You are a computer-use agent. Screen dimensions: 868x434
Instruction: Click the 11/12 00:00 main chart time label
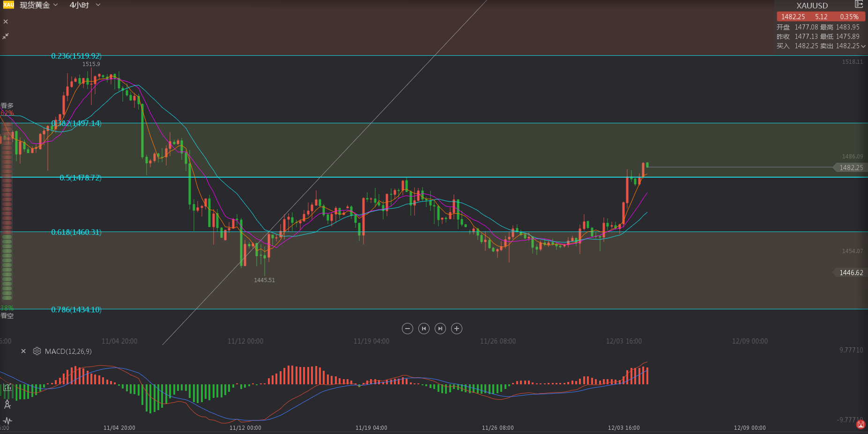coord(245,341)
